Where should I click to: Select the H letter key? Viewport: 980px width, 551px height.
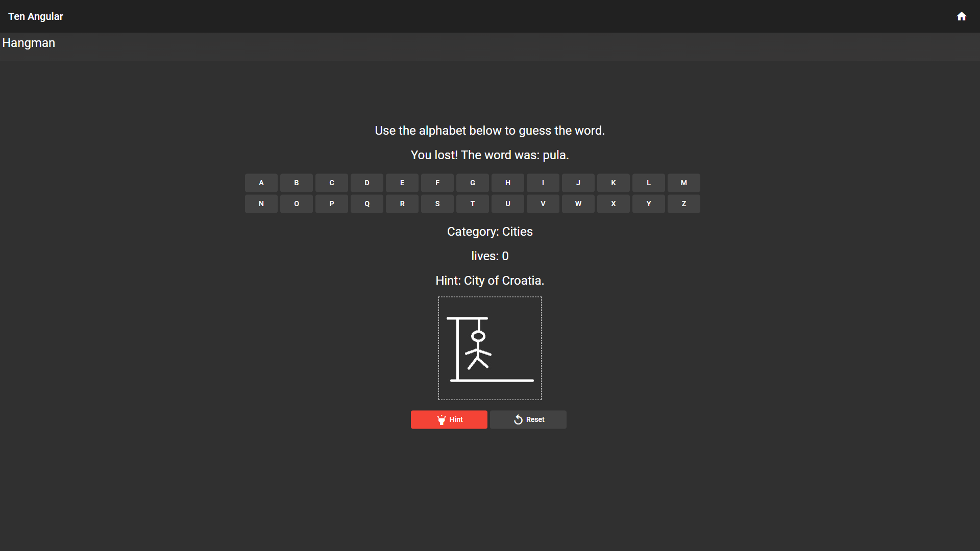[508, 183]
